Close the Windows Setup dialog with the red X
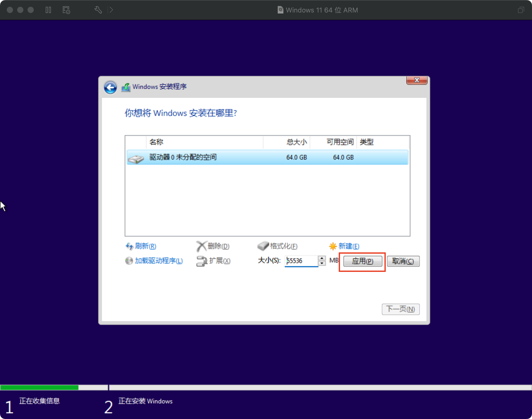Screen dimensions: 532x419 417,80
